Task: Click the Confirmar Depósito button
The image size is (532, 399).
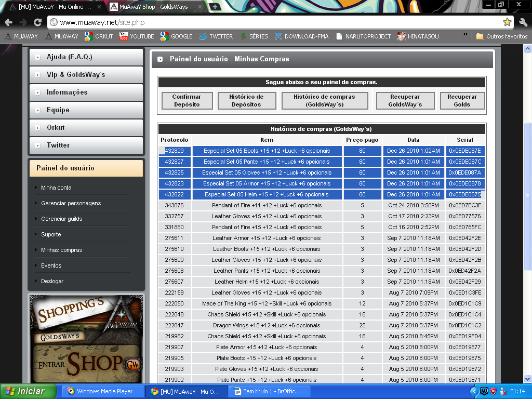Action: point(187,101)
